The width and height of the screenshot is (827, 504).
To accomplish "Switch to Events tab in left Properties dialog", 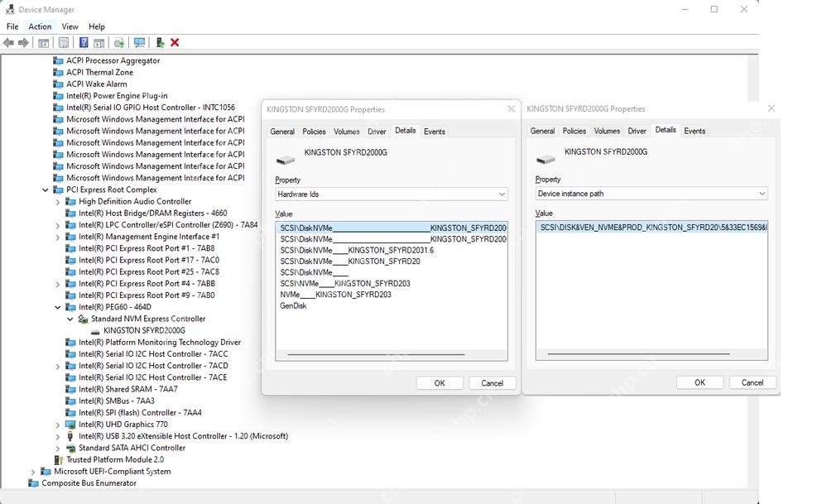I will pos(434,132).
